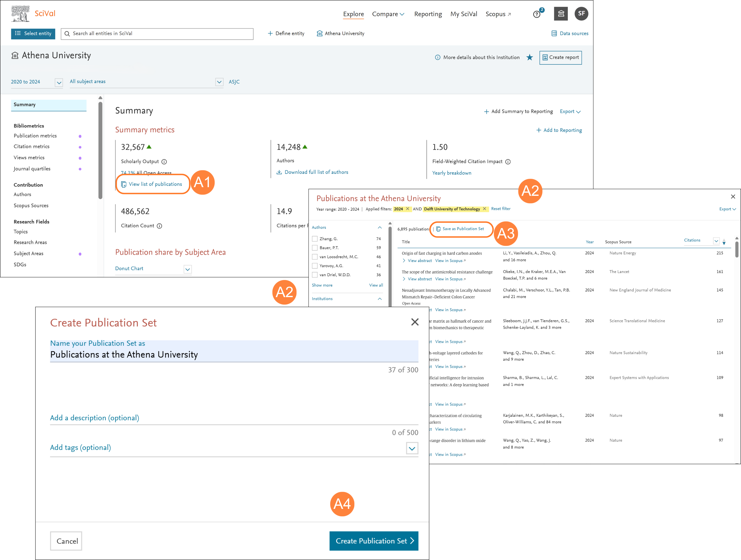Check the van Loosdrecht, M.C. author checkbox

pyautogui.click(x=315, y=257)
